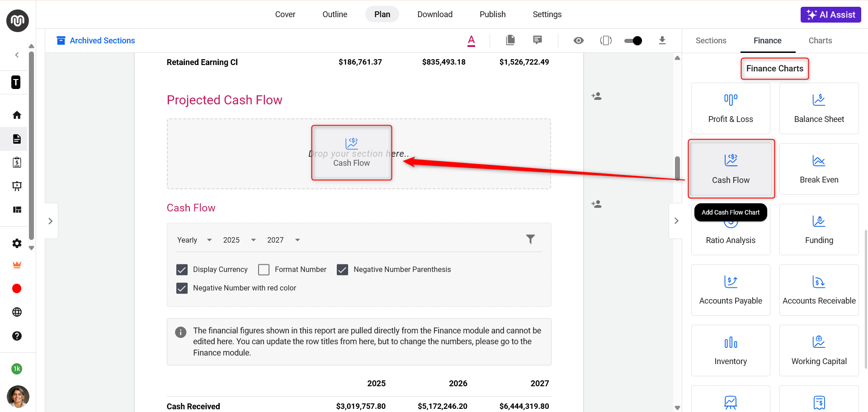The height and width of the screenshot is (412, 868).
Task: Toggle the toolbar switch
Action: tap(633, 41)
